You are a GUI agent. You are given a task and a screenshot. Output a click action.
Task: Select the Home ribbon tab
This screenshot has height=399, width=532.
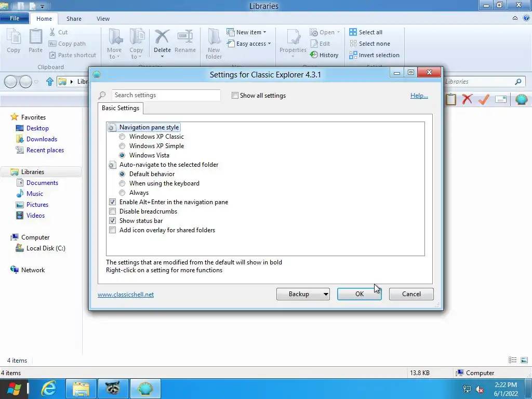point(44,19)
